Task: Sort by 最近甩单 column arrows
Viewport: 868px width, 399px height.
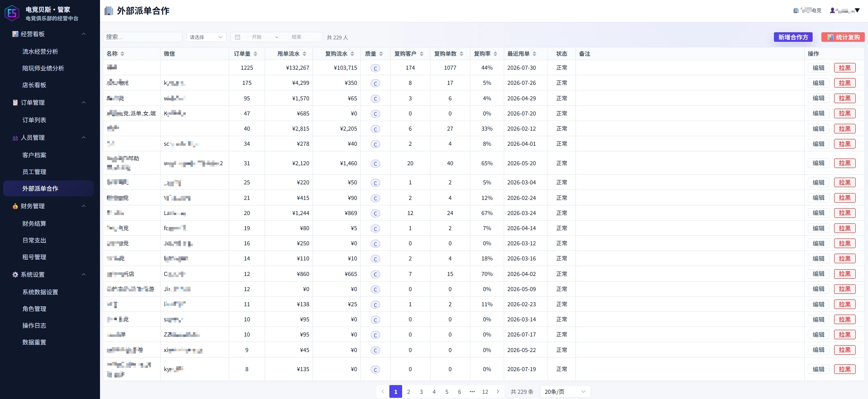Action: point(534,54)
